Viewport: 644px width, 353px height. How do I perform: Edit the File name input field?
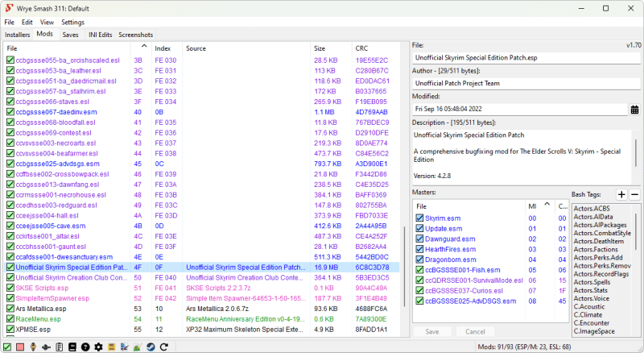pos(526,58)
